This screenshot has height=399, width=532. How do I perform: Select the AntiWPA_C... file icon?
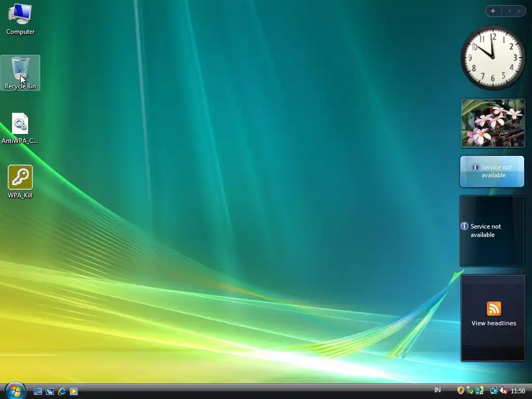[20, 128]
